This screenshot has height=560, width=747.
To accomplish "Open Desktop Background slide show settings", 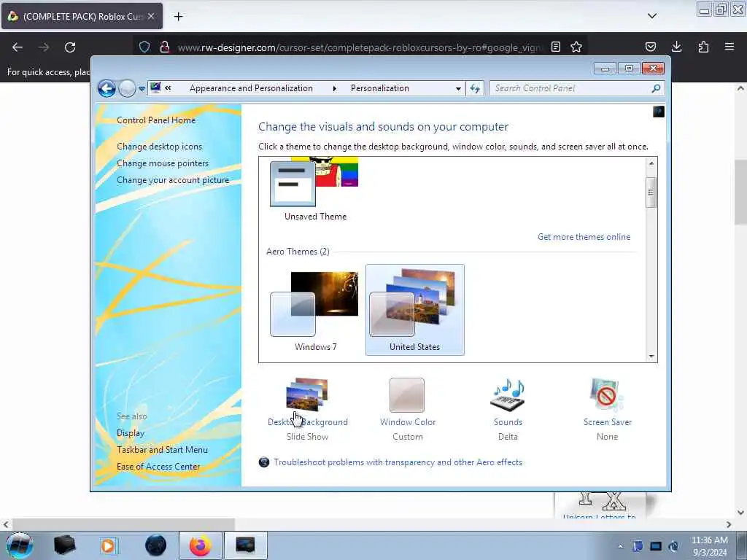I will click(307, 410).
